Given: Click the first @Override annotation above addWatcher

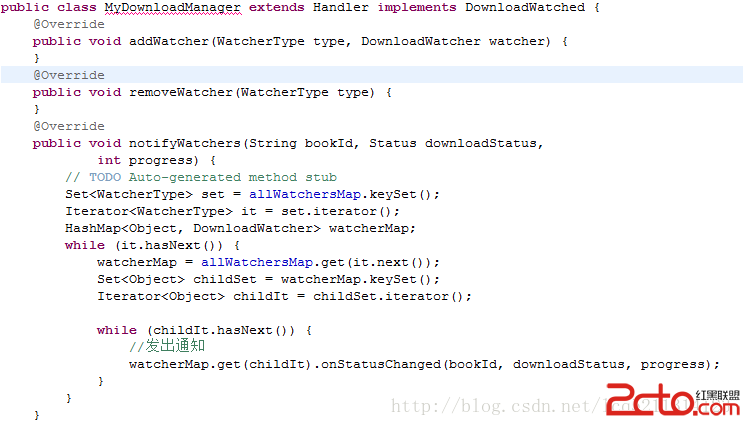Looking at the screenshot, I should coord(69,24).
